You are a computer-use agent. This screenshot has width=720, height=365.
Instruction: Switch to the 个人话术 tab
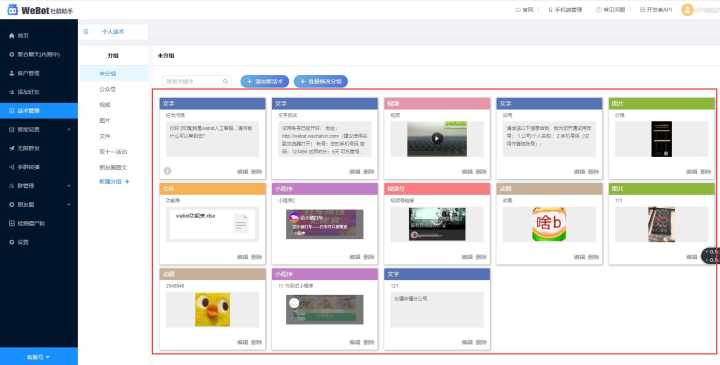[x=113, y=32]
